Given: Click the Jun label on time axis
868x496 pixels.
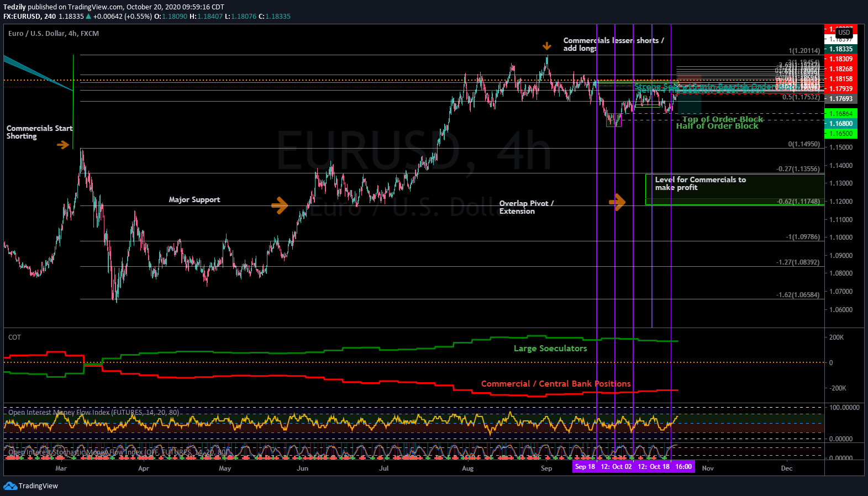Looking at the screenshot, I should (x=303, y=468).
